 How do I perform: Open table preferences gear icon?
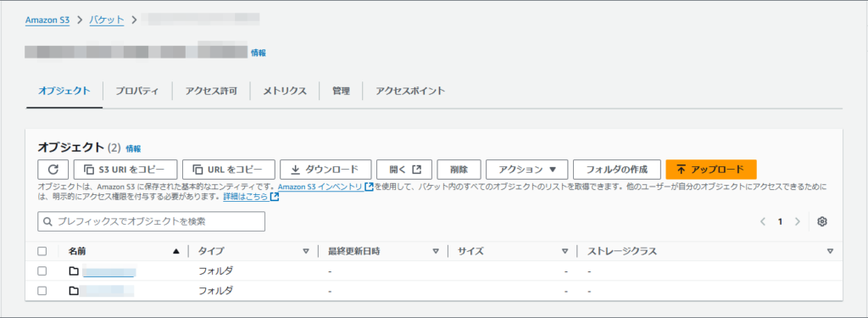pos(822,221)
